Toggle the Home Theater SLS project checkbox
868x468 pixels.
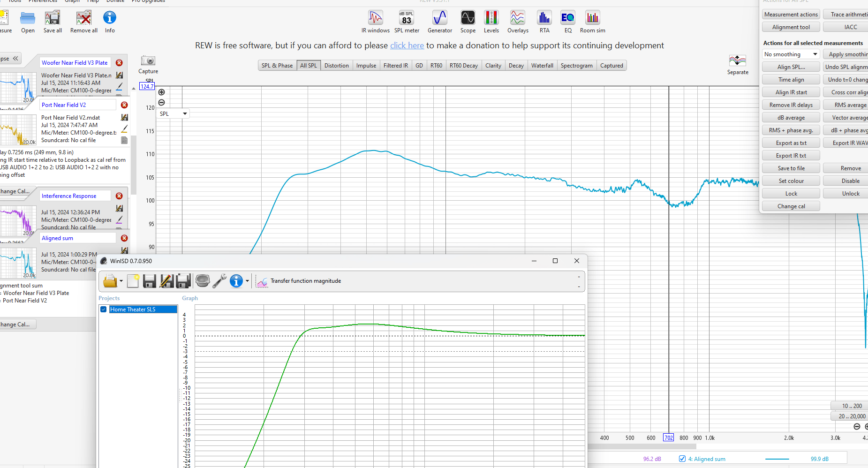click(104, 309)
